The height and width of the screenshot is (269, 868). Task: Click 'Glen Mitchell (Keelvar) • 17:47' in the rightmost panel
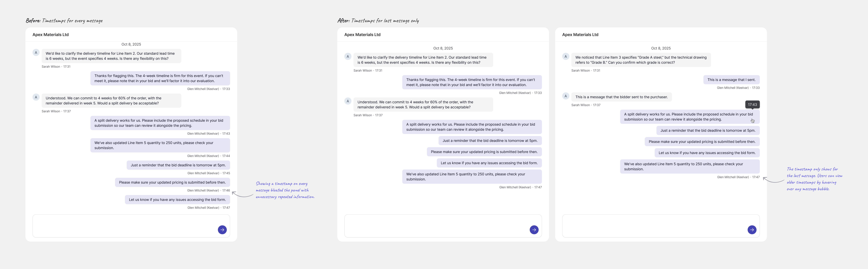pos(738,177)
